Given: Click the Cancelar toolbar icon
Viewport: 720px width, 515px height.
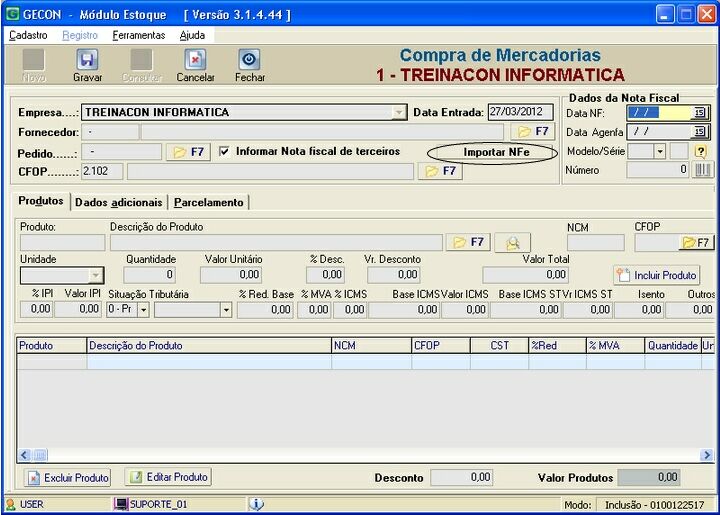Looking at the screenshot, I should click(195, 60).
